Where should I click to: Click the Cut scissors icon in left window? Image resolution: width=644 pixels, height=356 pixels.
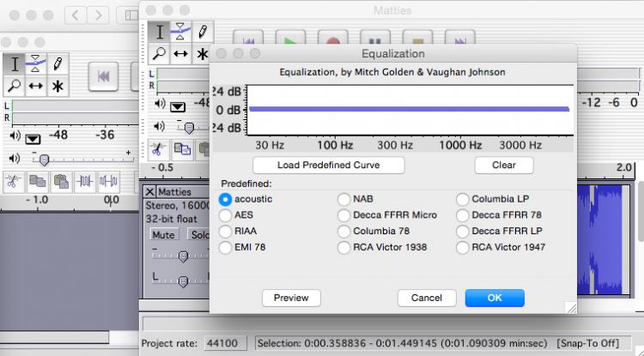coord(14,182)
